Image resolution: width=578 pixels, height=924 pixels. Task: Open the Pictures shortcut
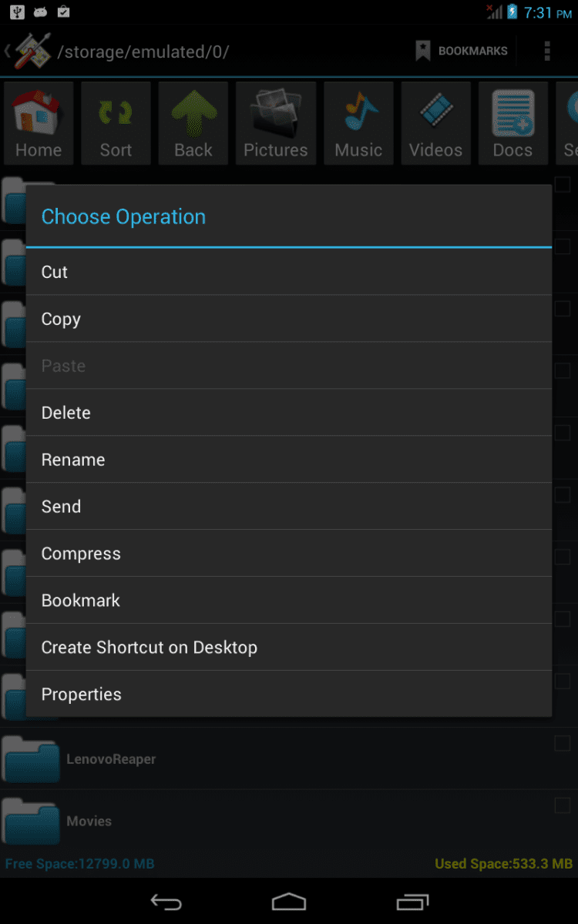coord(276,123)
